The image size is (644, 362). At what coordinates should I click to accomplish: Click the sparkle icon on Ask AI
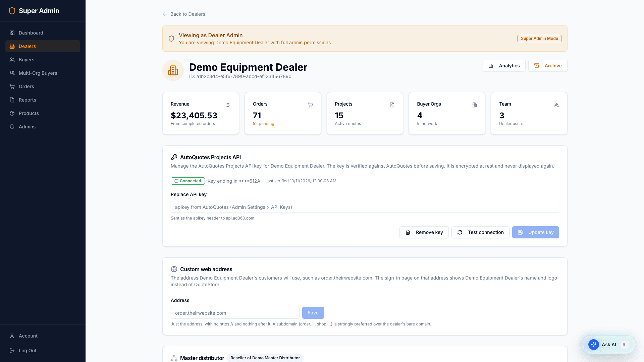(x=594, y=345)
